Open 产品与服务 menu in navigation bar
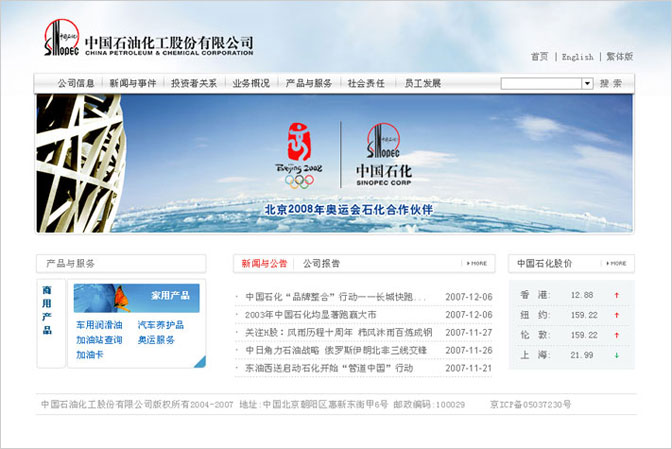Image resolution: width=672 pixels, height=449 pixels. coord(309,83)
